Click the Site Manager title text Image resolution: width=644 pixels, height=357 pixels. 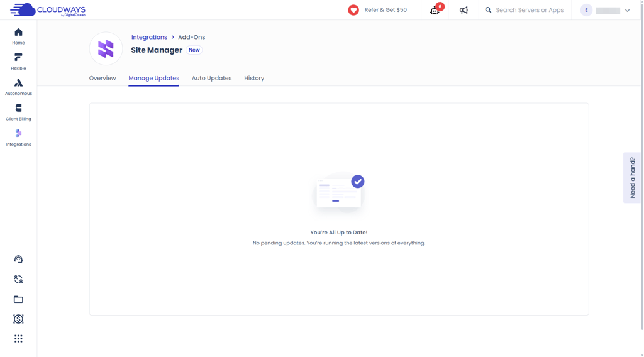tap(157, 50)
